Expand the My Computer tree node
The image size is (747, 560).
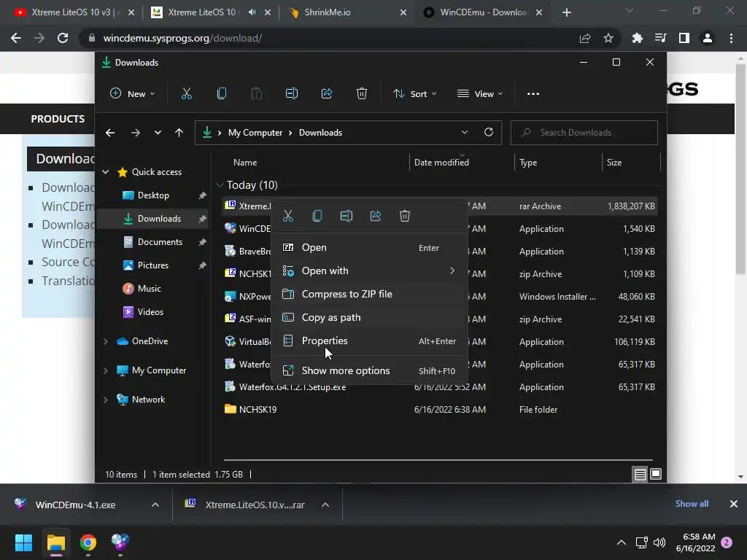(105, 370)
